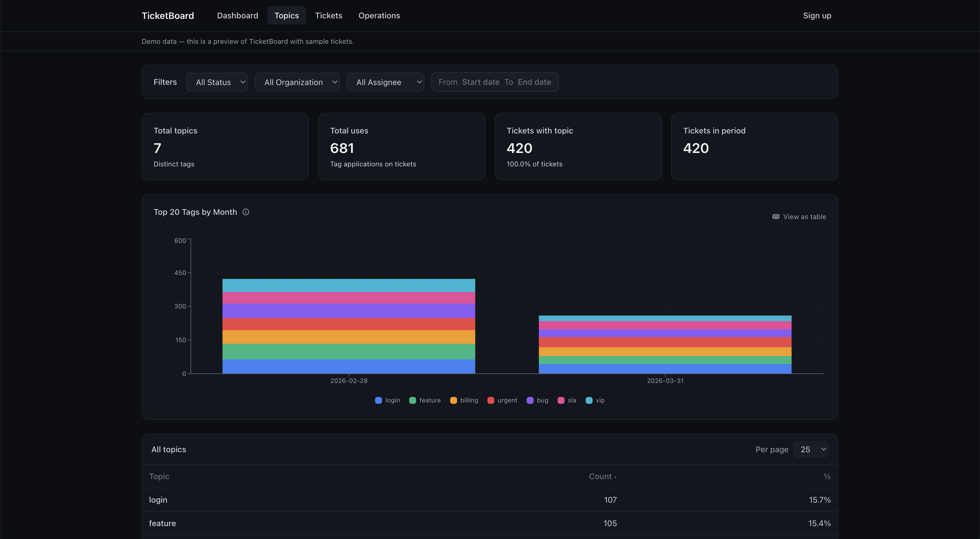Switch to Operations page
The image size is (980, 539).
(x=379, y=15)
